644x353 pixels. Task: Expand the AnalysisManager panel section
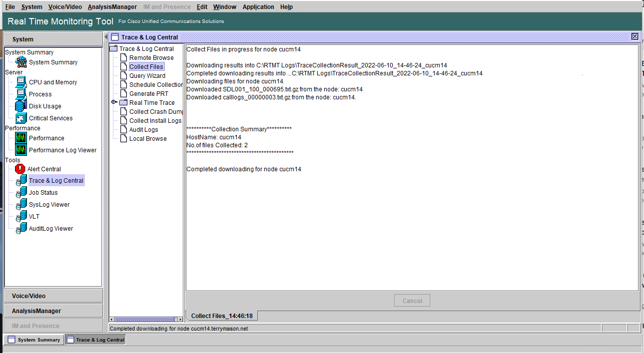53,311
